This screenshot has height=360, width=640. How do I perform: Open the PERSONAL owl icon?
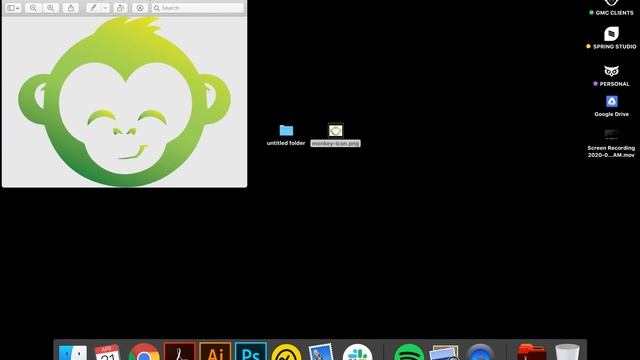611,71
